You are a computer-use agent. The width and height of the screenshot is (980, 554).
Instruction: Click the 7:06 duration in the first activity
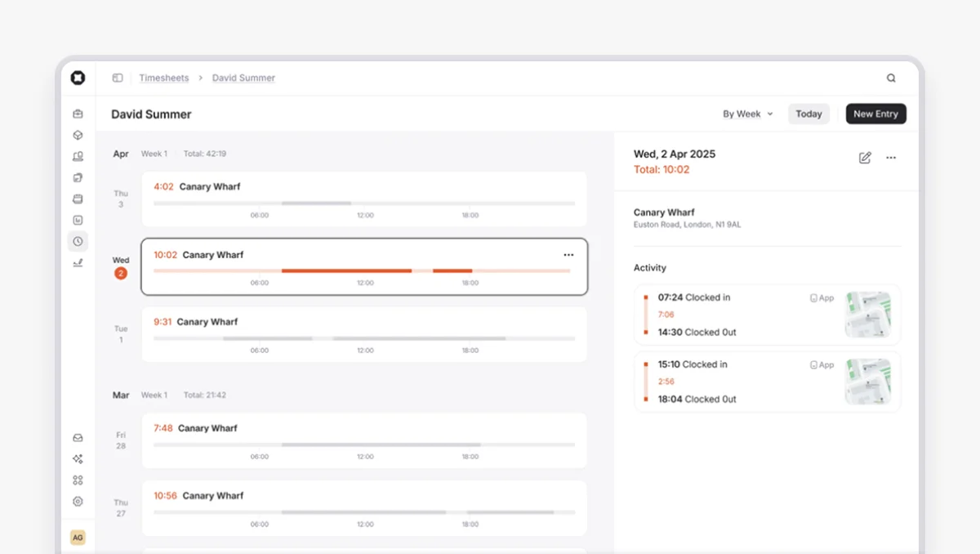click(x=666, y=315)
